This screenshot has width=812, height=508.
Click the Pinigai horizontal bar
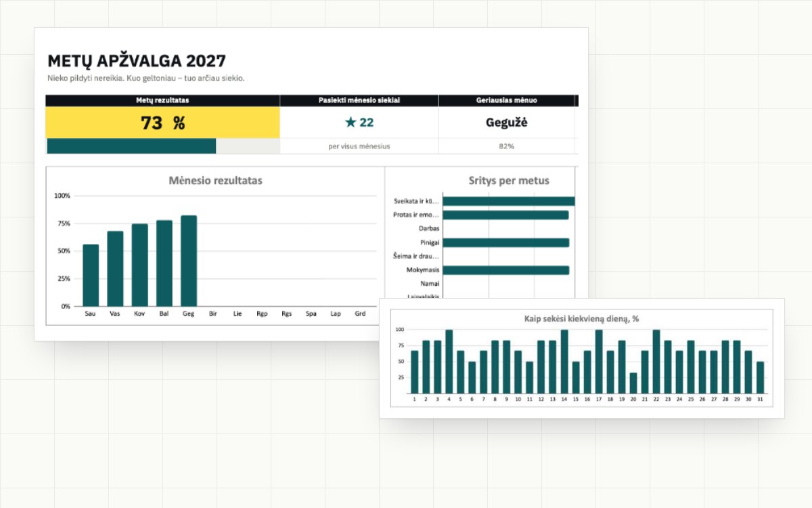(505, 242)
